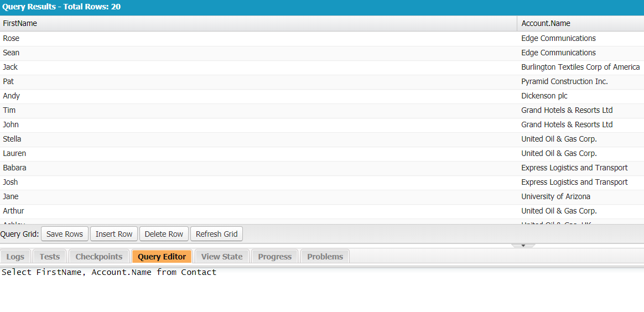644x312 pixels.
Task: Open the Progress tab
Action: [275, 257]
